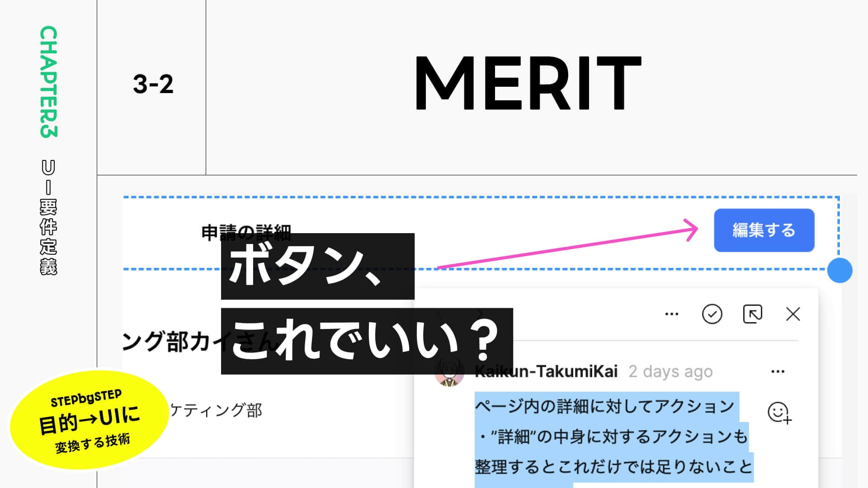Select the 3-2 section label
This screenshot has width=868, height=488.
[154, 84]
